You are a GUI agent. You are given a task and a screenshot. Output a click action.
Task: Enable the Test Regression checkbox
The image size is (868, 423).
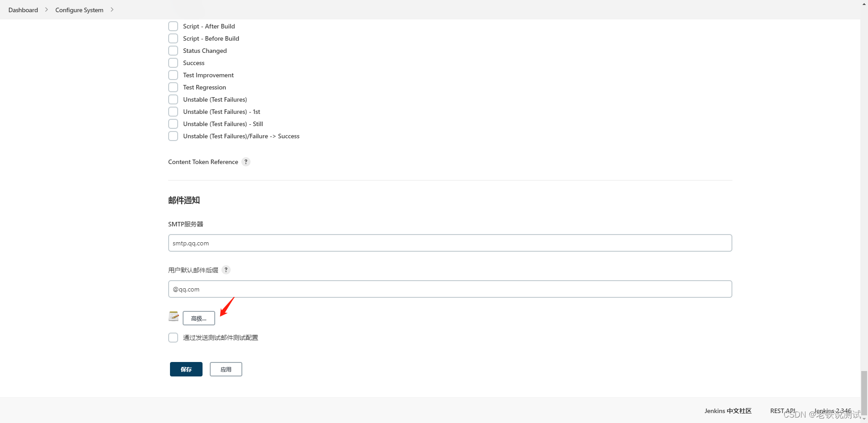(x=173, y=87)
